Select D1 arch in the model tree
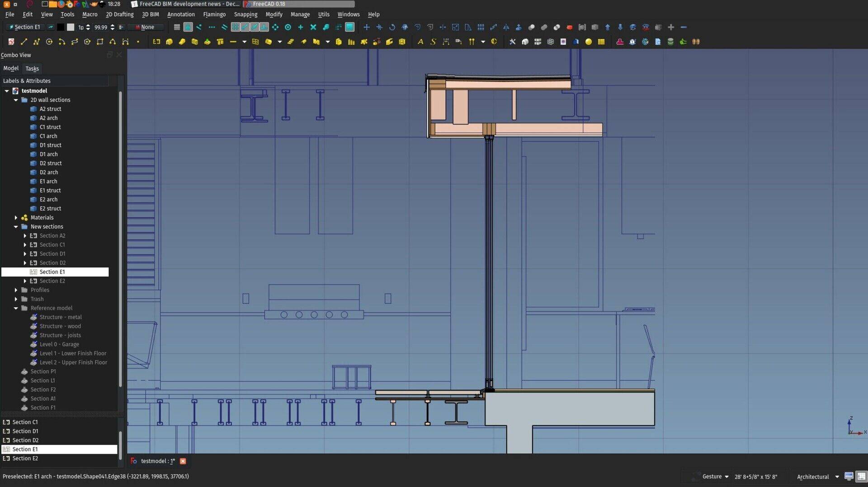 48,154
